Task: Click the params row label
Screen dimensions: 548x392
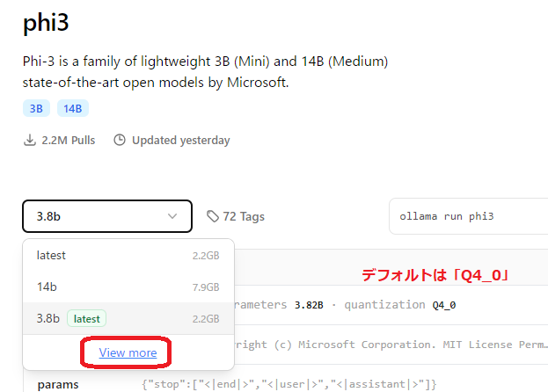Action: pos(58,385)
